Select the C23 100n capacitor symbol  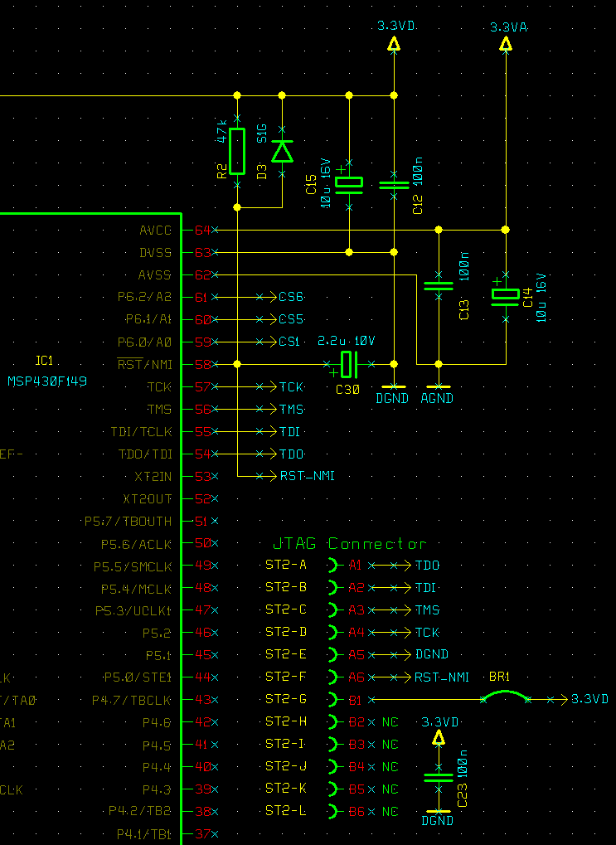(439, 778)
